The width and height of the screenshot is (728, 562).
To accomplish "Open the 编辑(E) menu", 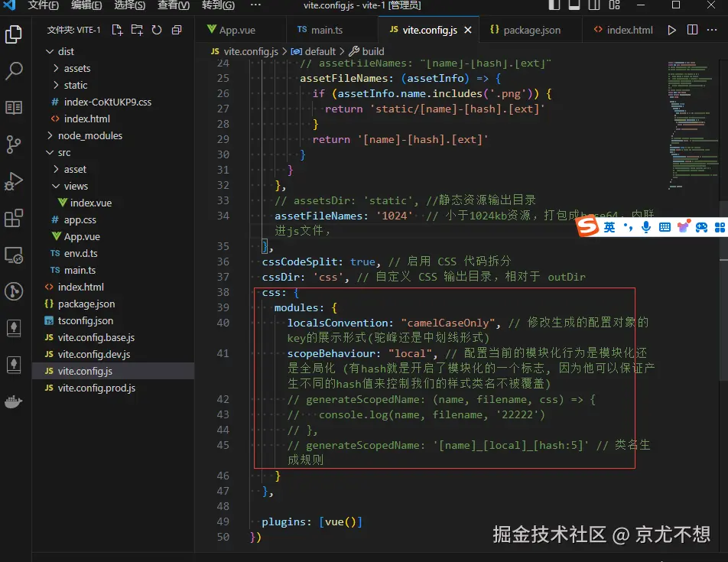I will tap(86, 5).
